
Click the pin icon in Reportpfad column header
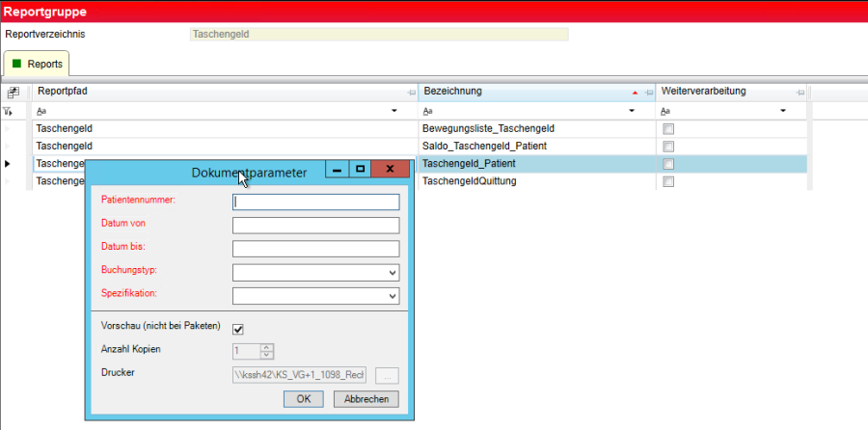point(411,93)
